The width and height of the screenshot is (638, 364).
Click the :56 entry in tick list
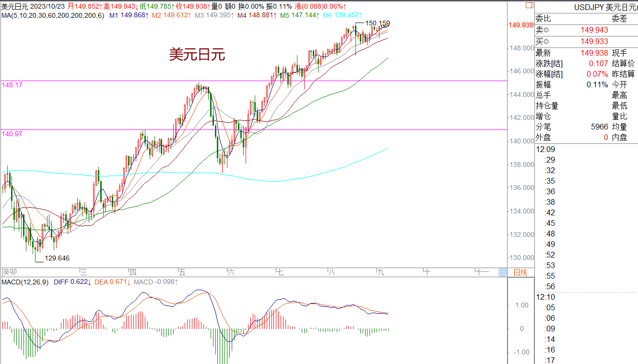550,286
